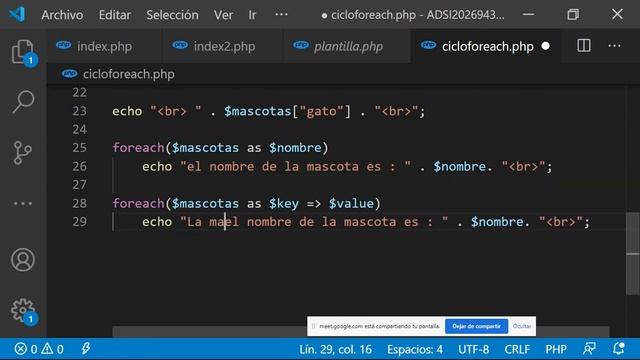The height and width of the screenshot is (360, 640).
Task: Split the editor to the right
Action: tap(584, 46)
